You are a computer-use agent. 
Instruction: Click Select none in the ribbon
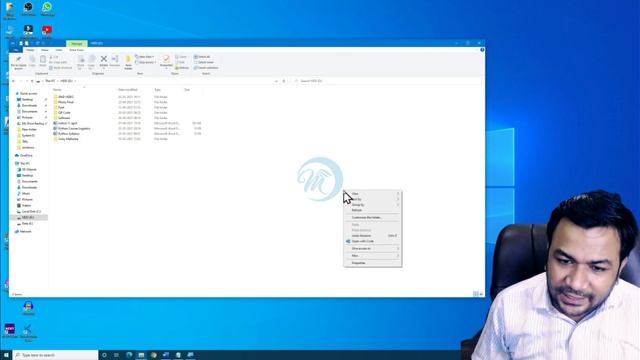[204, 62]
